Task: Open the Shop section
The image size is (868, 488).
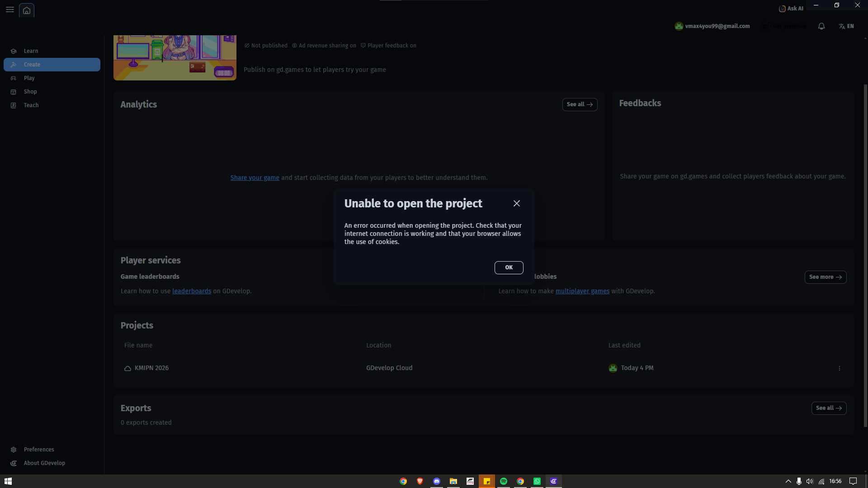Action: (x=52, y=92)
